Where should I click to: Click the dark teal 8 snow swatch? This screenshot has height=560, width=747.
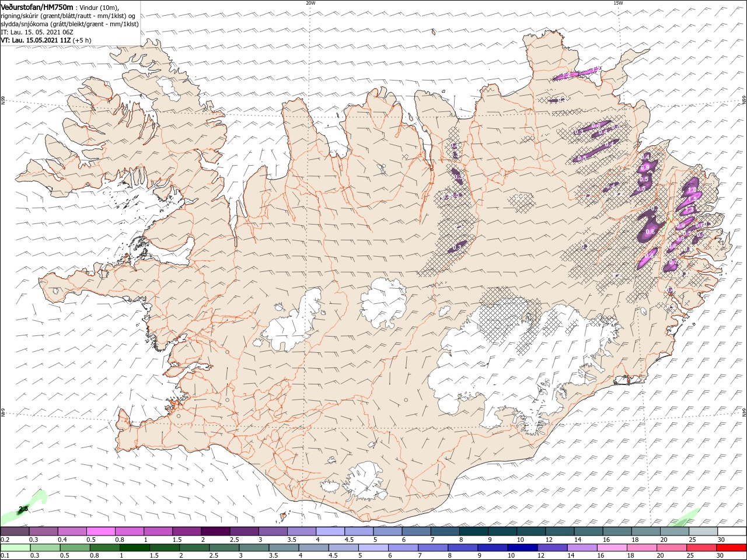coord(473,531)
